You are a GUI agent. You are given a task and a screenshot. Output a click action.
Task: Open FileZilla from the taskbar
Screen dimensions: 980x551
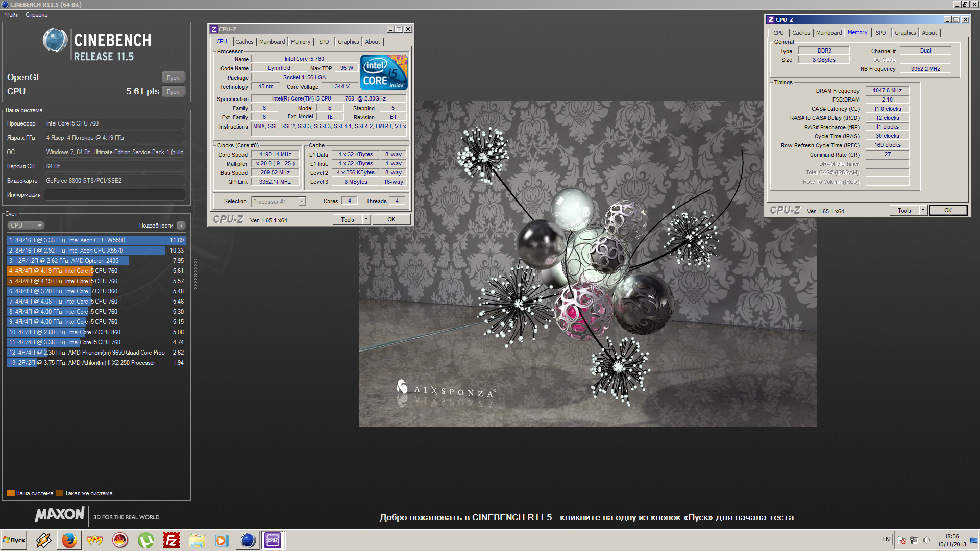[171, 540]
